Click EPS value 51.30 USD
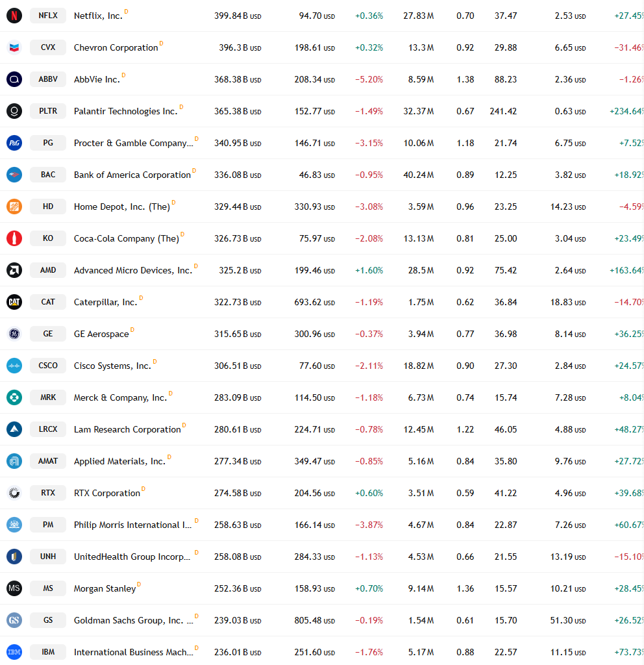644x665 pixels. (568, 620)
